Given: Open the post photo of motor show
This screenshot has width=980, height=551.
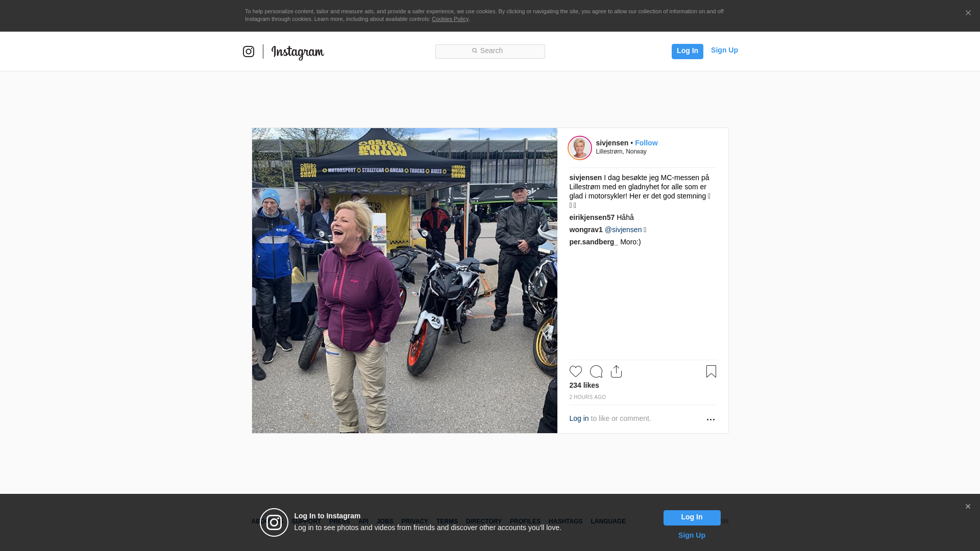Looking at the screenshot, I should coord(404,281).
